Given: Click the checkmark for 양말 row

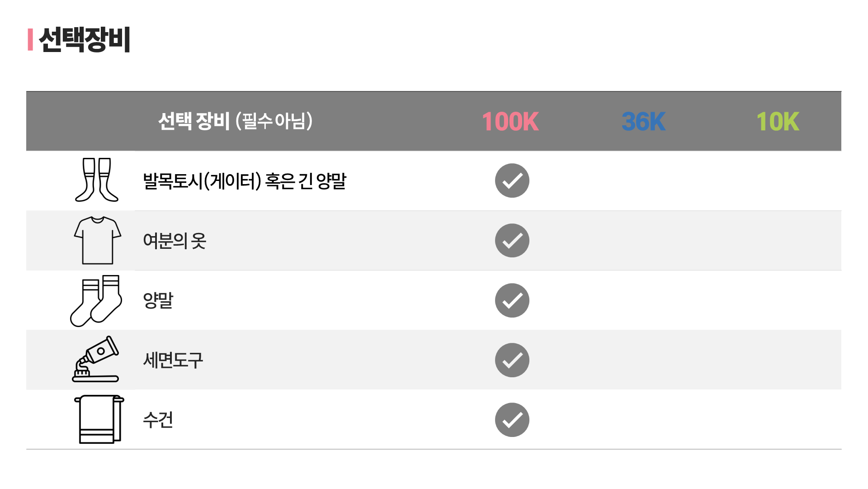Looking at the screenshot, I should point(512,300).
